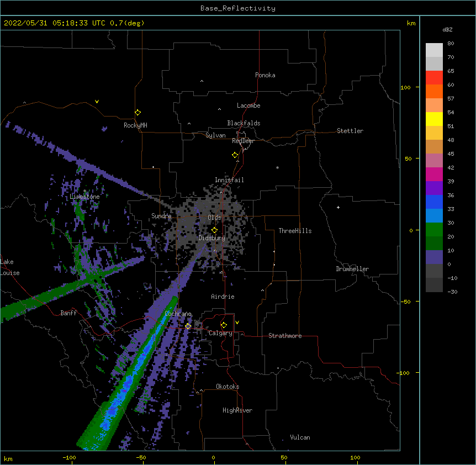
Task: Click the 80 value in dBZ legend
Action: [451, 44]
